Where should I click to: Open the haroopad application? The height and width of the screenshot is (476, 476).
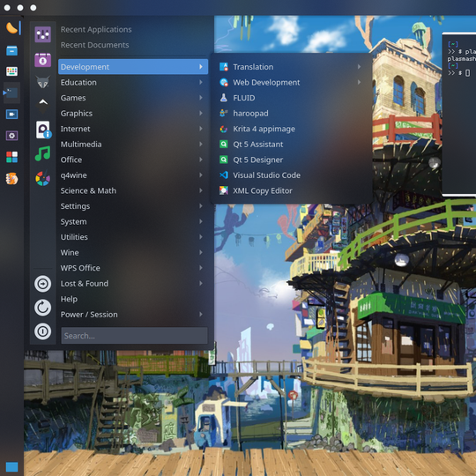click(292, 113)
